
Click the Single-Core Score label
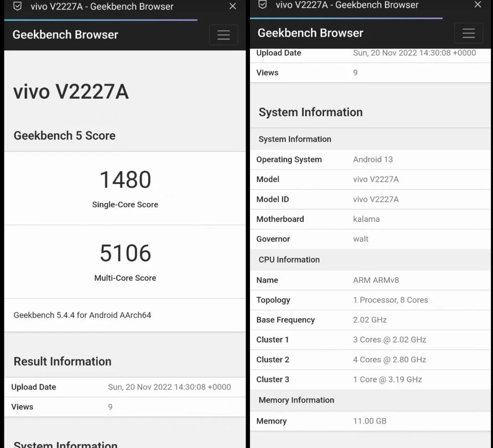click(125, 204)
